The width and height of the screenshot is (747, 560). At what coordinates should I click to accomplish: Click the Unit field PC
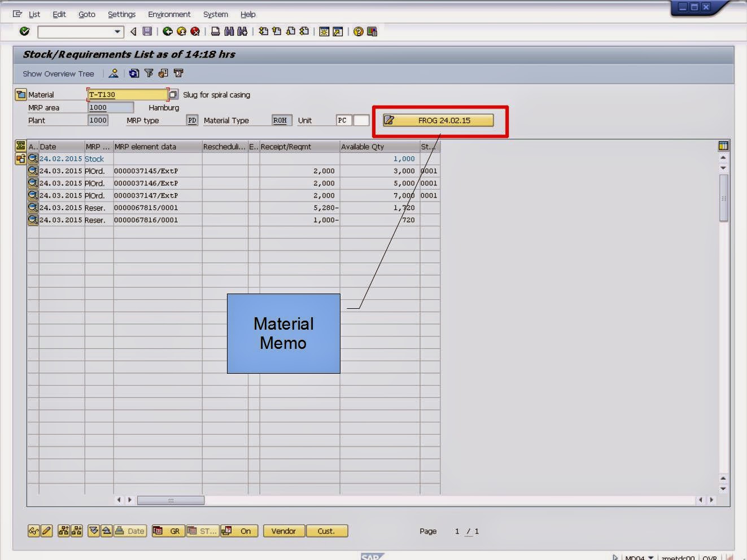344,120
